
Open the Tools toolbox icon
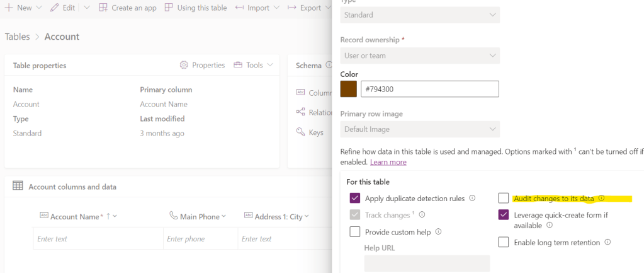pos(238,65)
